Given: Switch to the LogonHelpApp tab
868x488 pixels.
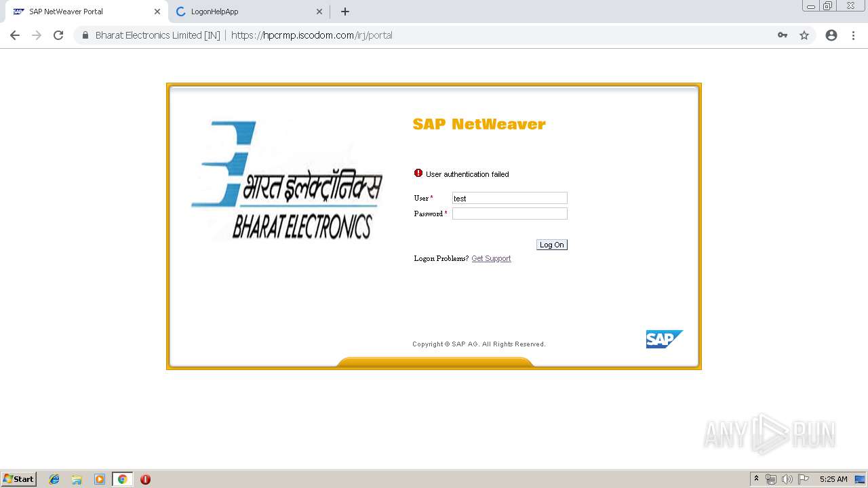Looking at the screenshot, I should click(248, 12).
